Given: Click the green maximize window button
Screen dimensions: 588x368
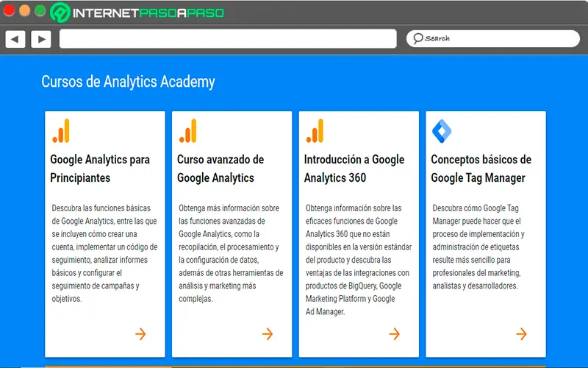Looking at the screenshot, I should pos(40,11).
